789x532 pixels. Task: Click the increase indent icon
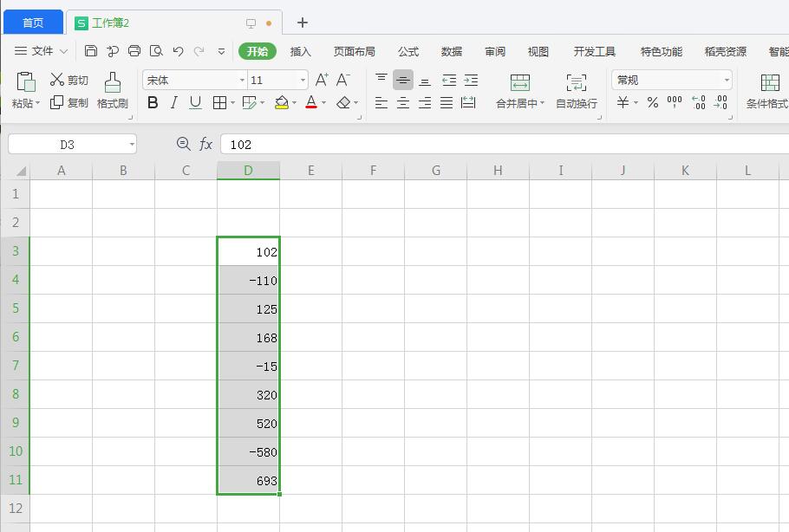pos(471,80)
